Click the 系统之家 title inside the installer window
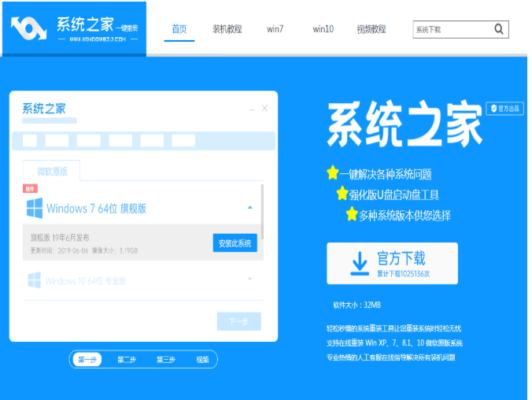Screen dimensions: 532x400 coord(44,109)
